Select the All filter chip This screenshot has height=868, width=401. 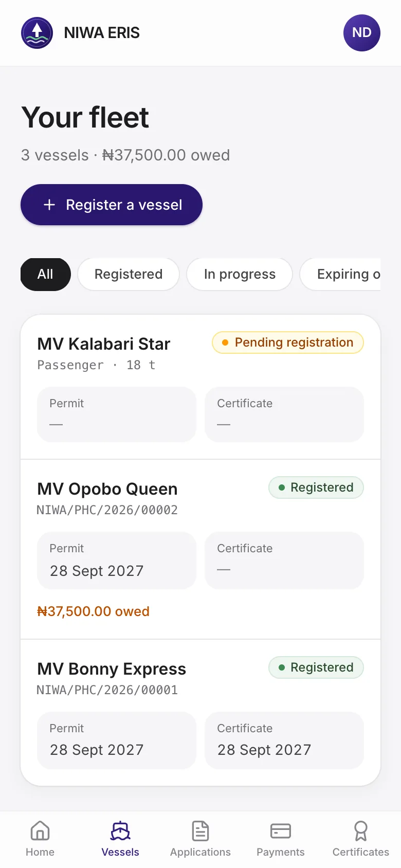(x=45, y=274)
